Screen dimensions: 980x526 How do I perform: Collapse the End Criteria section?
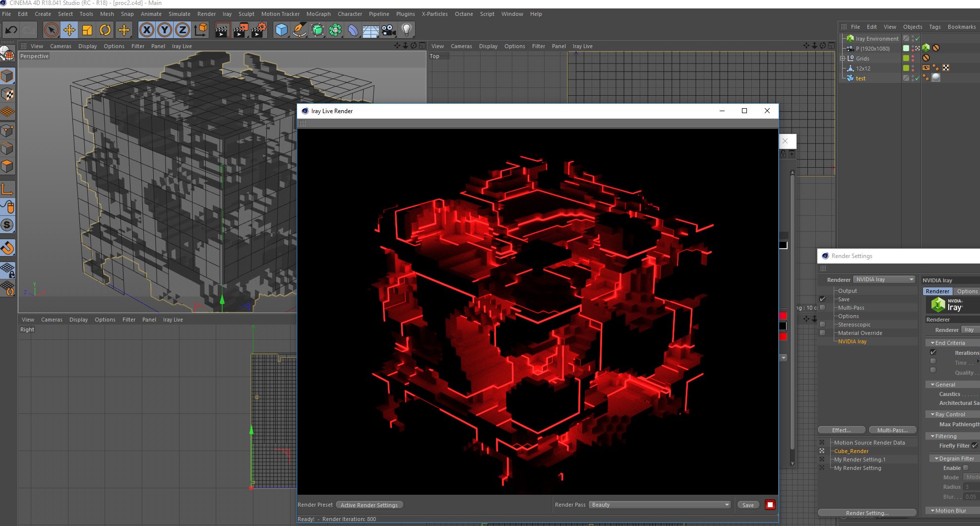[x=932, y=343]
